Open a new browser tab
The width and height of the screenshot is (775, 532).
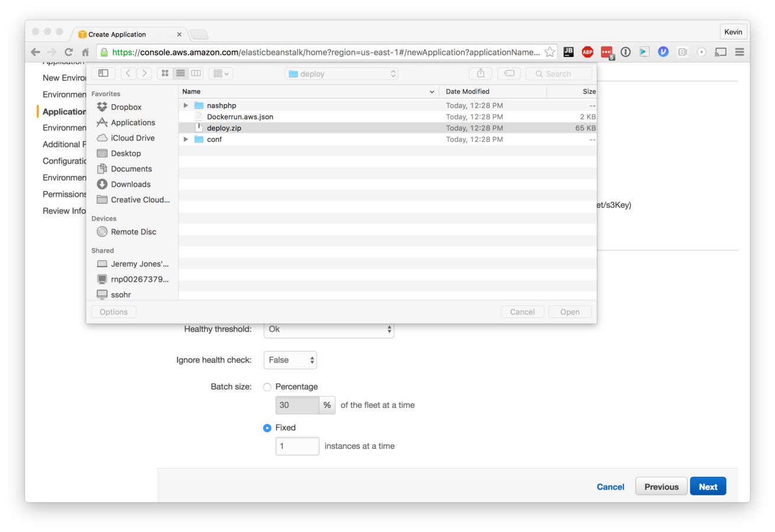click(x=199, y=34)
